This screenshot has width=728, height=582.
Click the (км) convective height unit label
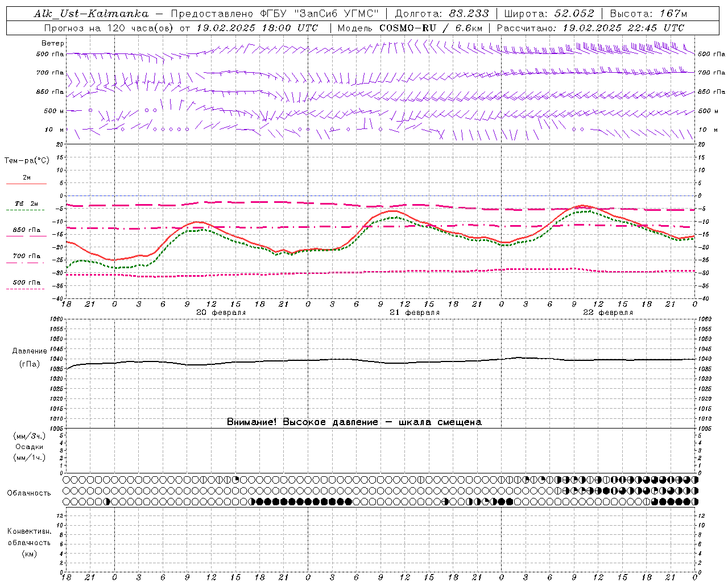coord(29,554)
